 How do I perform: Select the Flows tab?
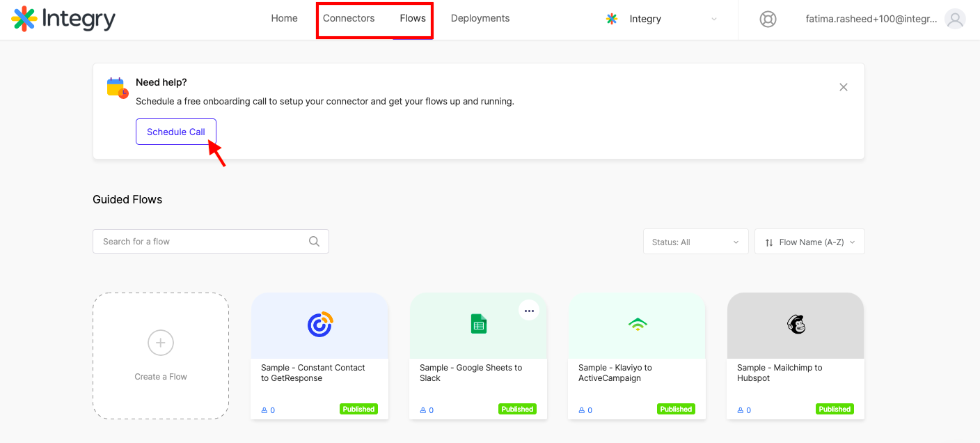click(413, 18)
